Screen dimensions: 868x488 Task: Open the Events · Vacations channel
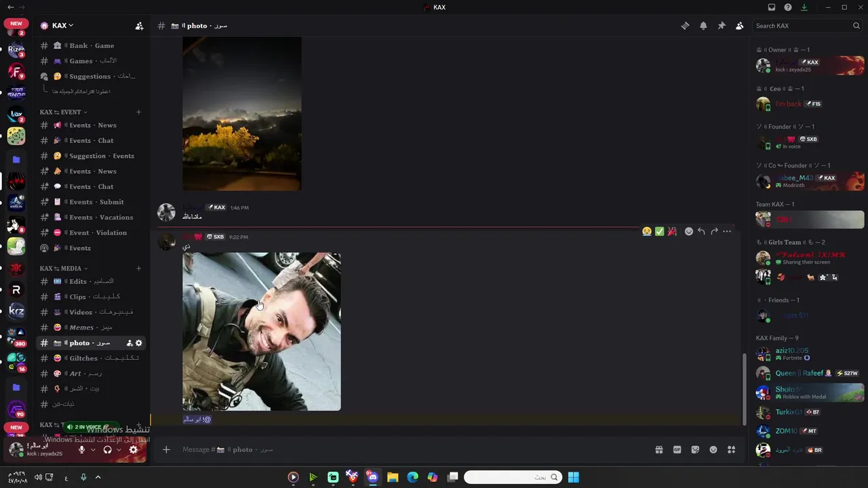91,218
